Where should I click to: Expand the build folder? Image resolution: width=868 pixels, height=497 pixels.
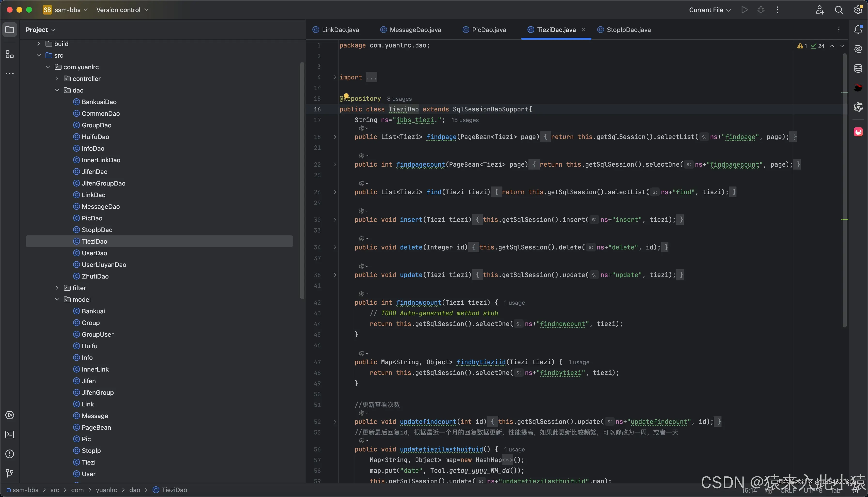click(39, 44)
